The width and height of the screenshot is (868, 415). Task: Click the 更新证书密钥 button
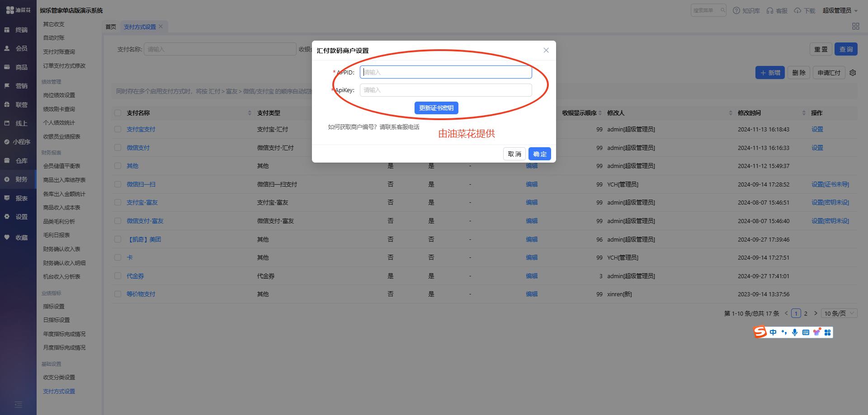pyautogui.click(x=436, y=108)
